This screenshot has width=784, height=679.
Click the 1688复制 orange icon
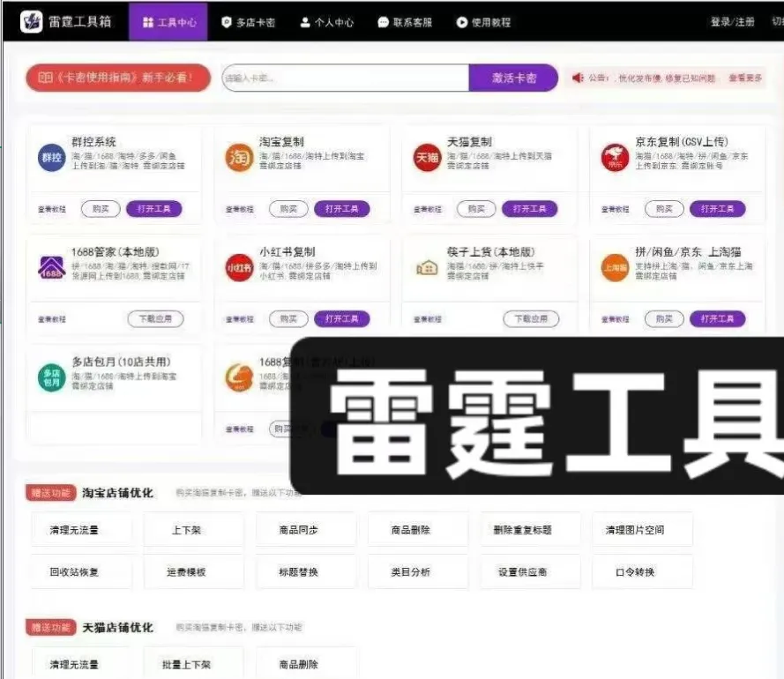(240, 377)
